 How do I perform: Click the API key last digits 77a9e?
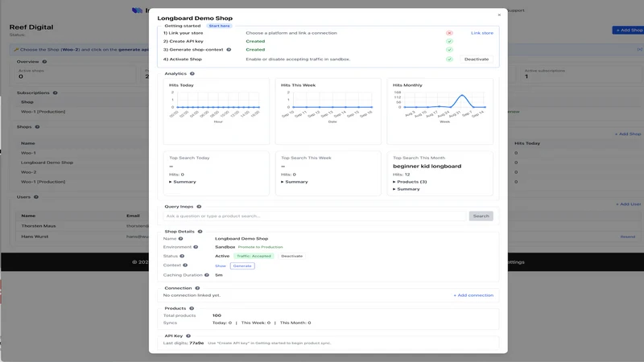pos(196,343)
